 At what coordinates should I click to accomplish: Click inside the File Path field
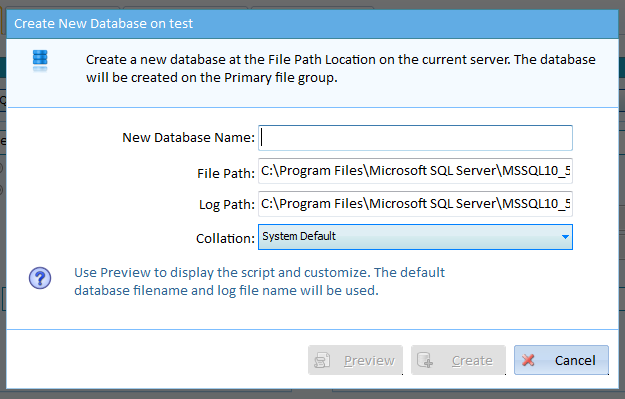tap(415, 171)
